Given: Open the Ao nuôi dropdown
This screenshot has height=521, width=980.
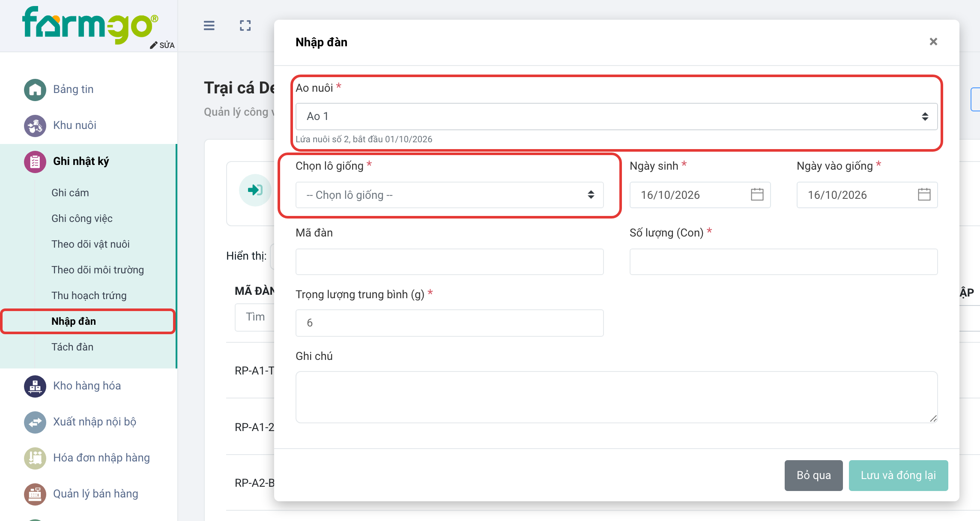Looking at the screenshot, I should click(616, 117).
